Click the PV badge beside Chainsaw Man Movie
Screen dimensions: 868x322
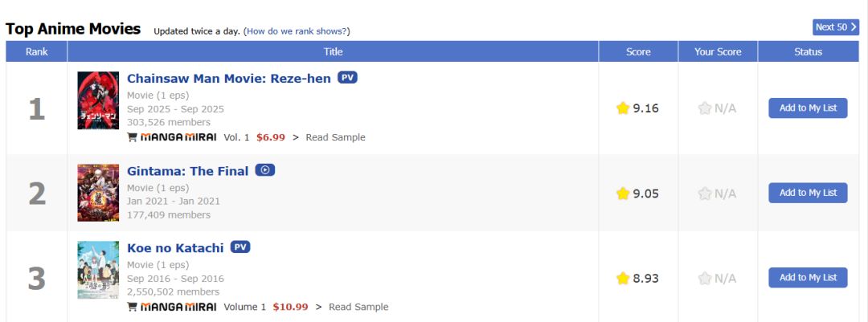(347, 78)
